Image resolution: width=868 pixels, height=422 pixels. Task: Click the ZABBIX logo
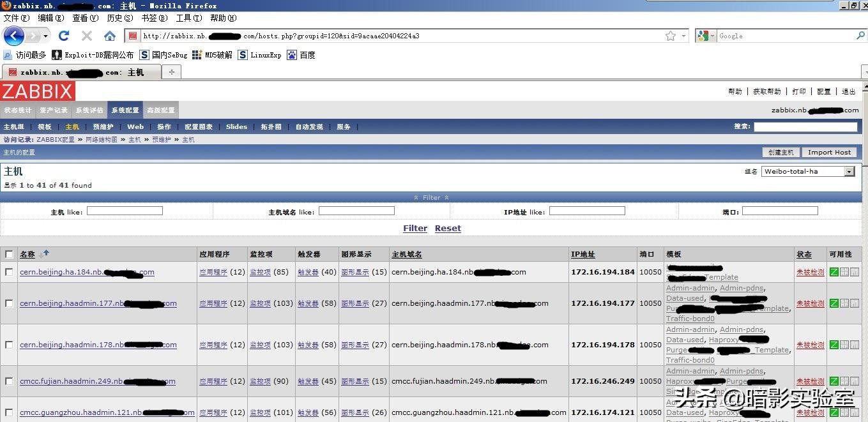coord(38,91)
